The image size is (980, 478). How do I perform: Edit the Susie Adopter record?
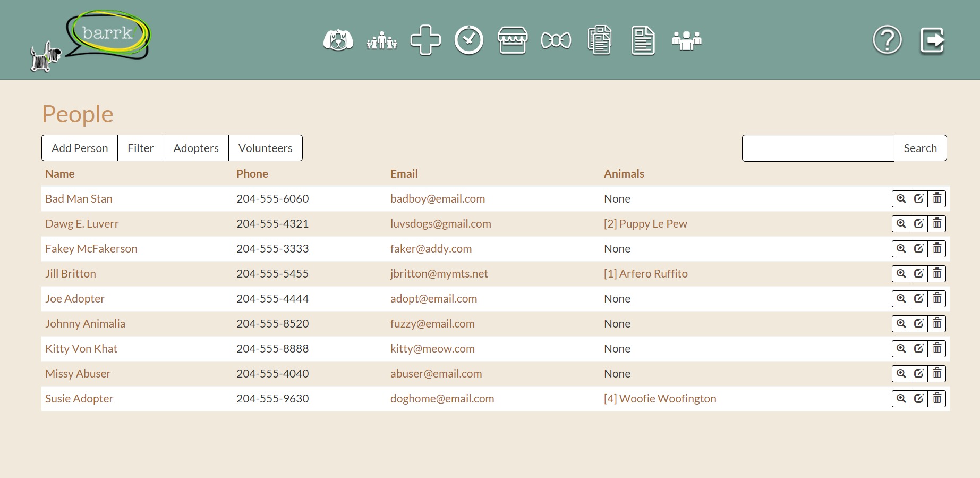(x=919, y=399)
